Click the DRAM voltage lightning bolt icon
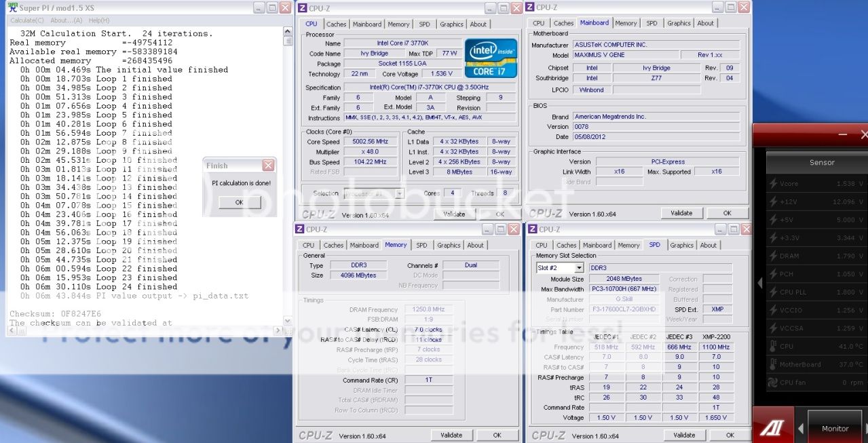The height and width of the screenshot is (443, 868). pos(772,256)
